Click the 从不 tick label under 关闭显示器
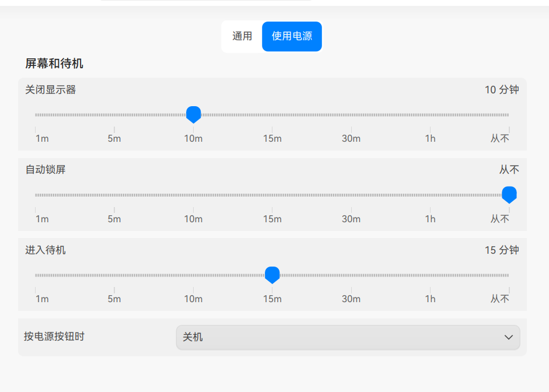549x392 pixels. (499, 139)
